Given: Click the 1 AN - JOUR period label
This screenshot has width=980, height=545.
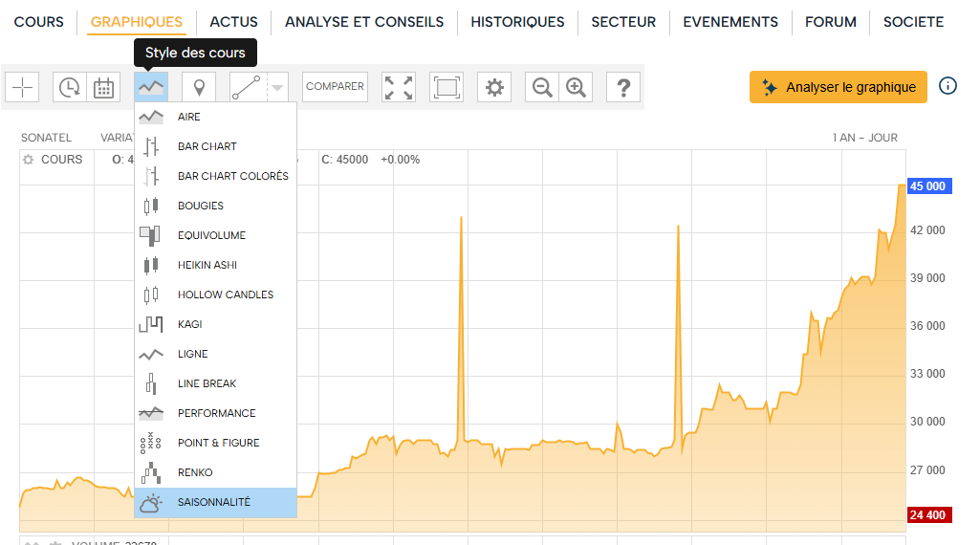Looking at the screenshot, I should (865, 138).
